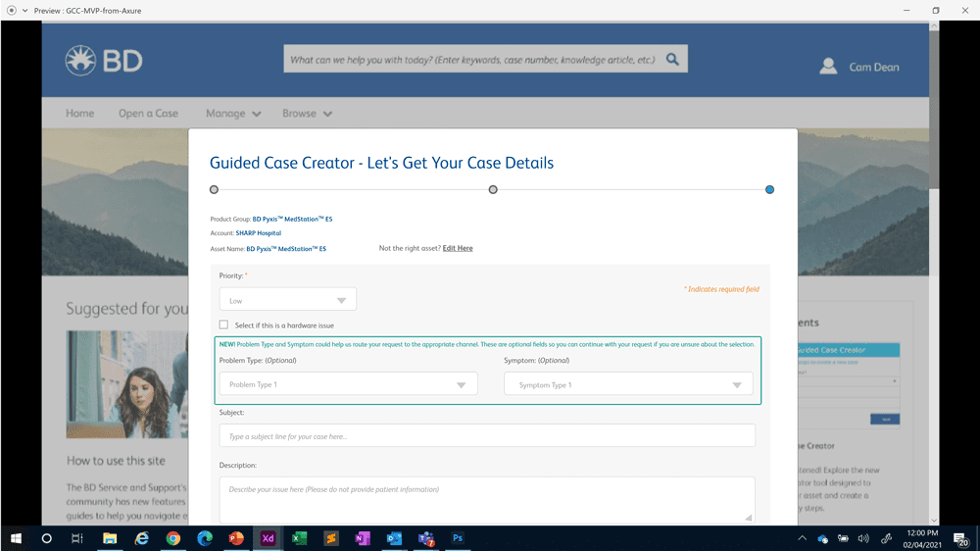Click the pen/ink workspace tray icon
980x551 pixels.
(886, 538)
